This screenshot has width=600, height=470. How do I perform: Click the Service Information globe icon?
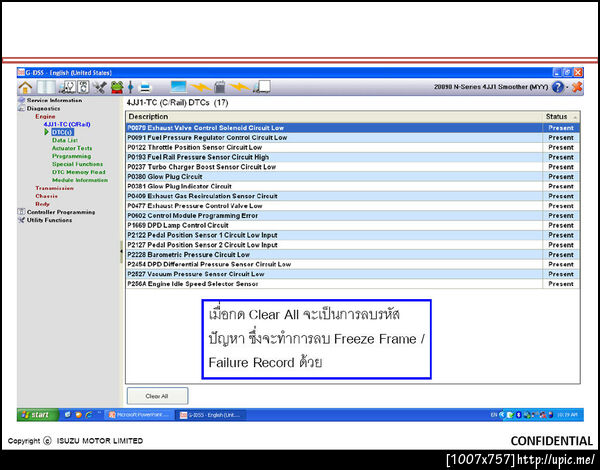coord(21,100)
